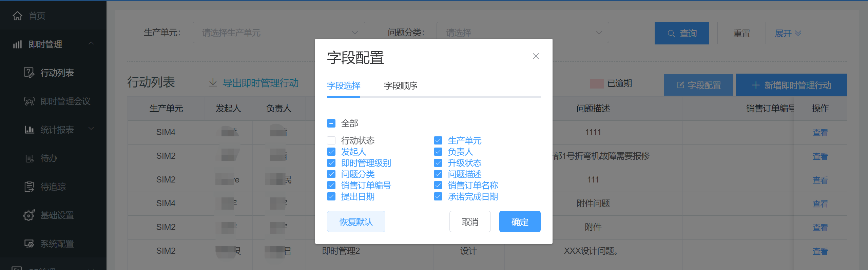Toggle the 全部 select-all checkbox
Screen dimensions: 868x270
tap(331, 123)
